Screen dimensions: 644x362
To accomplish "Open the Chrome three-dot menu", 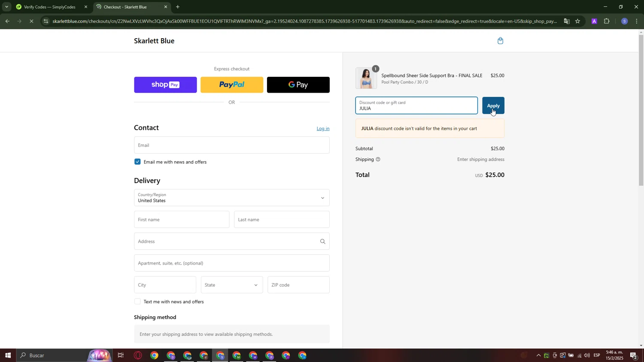I will [637, 21].
